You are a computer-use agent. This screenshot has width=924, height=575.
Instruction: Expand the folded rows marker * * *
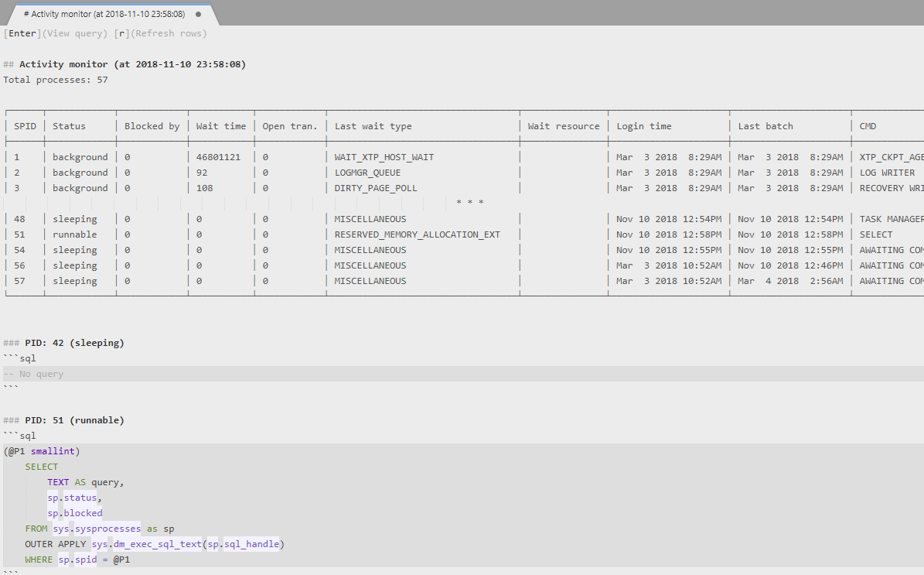[470, 202]
